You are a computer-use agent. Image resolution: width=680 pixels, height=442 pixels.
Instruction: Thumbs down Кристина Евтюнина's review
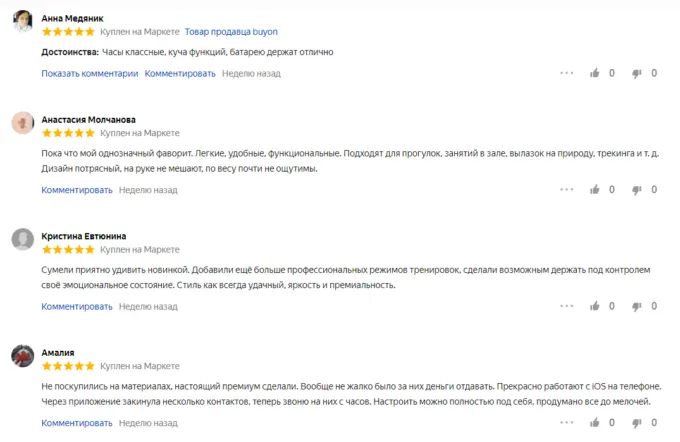click(x=637, y=306)
